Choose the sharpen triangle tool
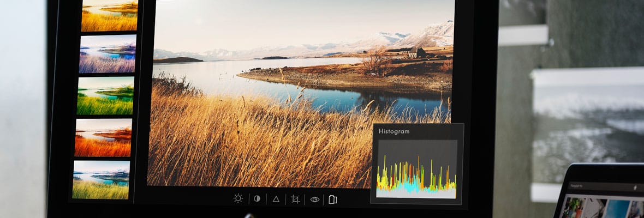 pyautogui.click(x=276, y=199)
